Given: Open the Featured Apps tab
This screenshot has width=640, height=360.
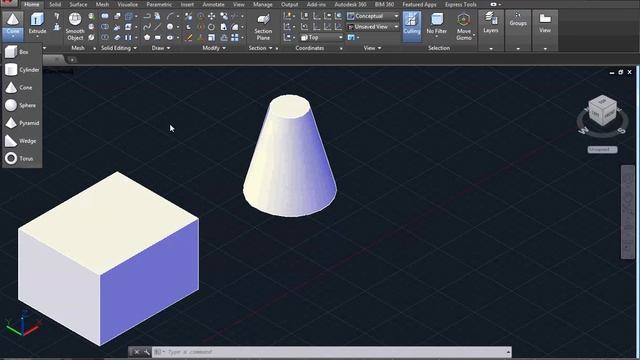Looking at the screenshot, I should click(x=419, y=4).
